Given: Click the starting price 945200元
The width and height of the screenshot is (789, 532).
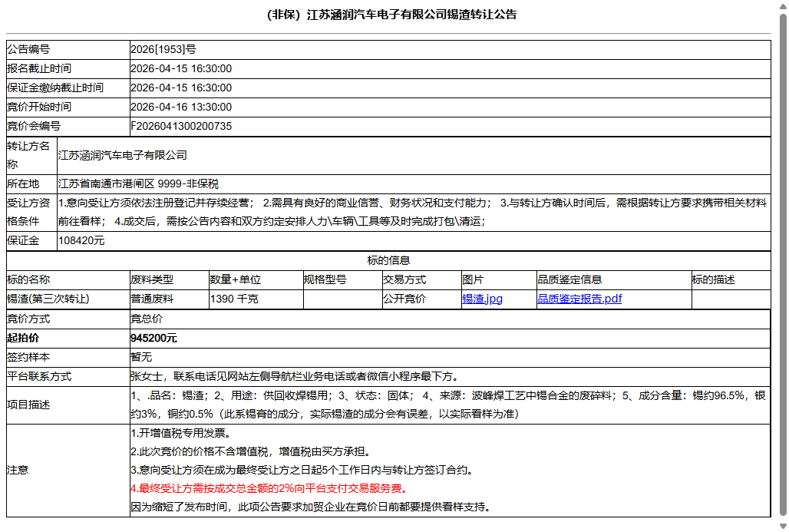Looking at the screenshot, I should point(154,339).
